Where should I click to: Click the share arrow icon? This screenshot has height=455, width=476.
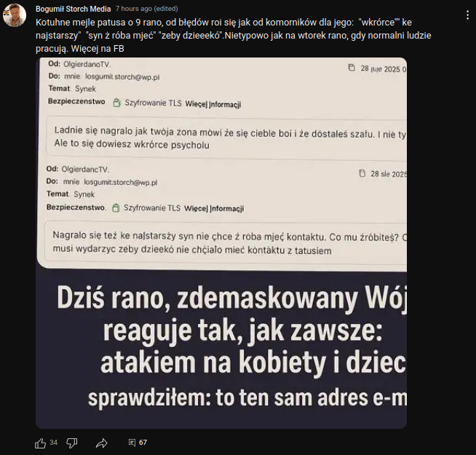pyautogui.click(x=101, y=443)
